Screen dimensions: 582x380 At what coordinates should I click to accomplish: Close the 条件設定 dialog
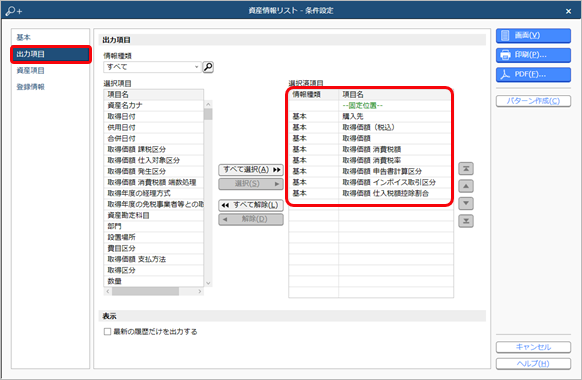pos(568,11)
